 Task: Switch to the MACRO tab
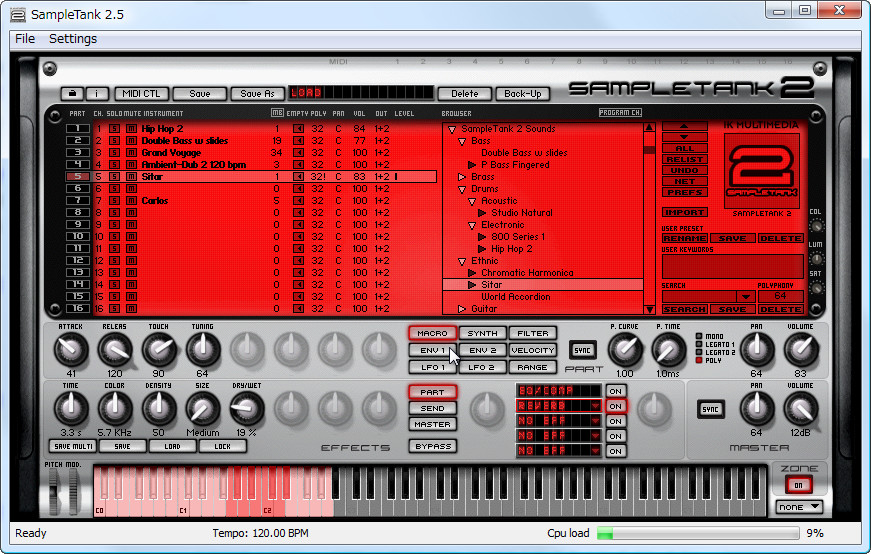point(432,333)
